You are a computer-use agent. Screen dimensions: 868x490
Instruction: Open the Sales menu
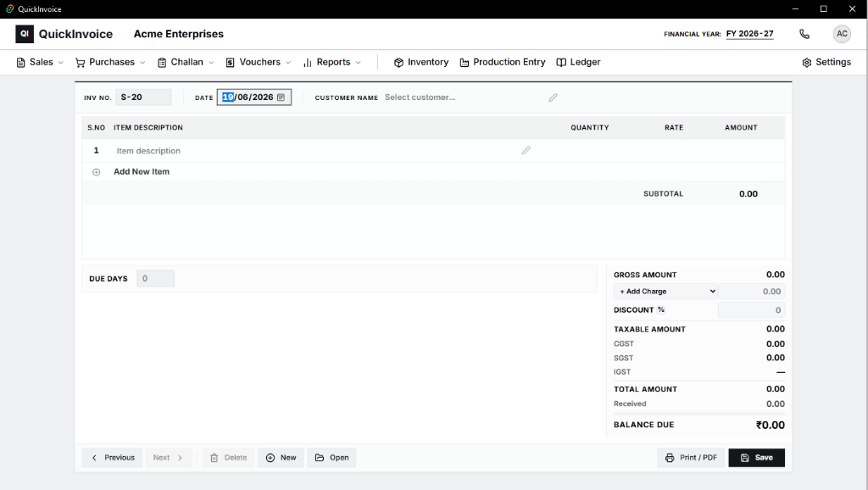pyautogui.click(x=40, y=63)
